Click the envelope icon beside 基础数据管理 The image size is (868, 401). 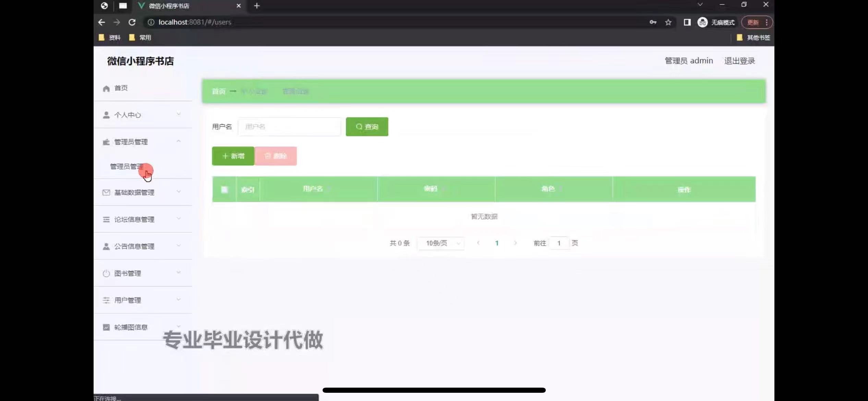point(106,193)
